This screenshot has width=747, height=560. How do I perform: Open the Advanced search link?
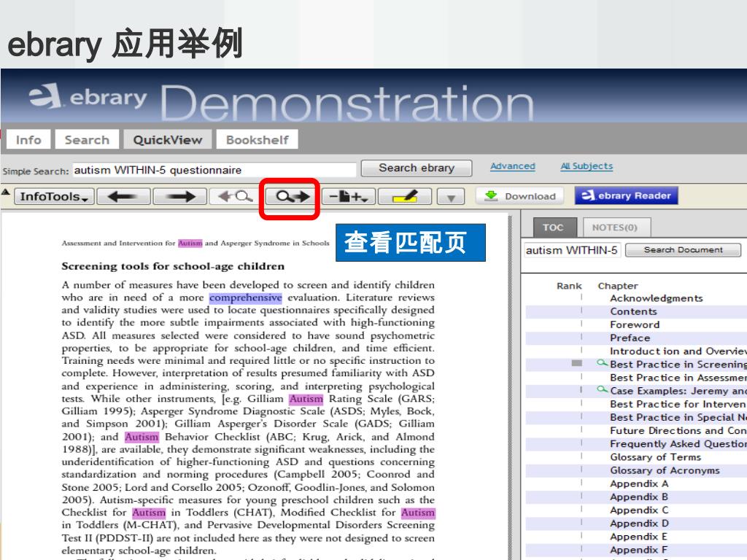(513, 166)
